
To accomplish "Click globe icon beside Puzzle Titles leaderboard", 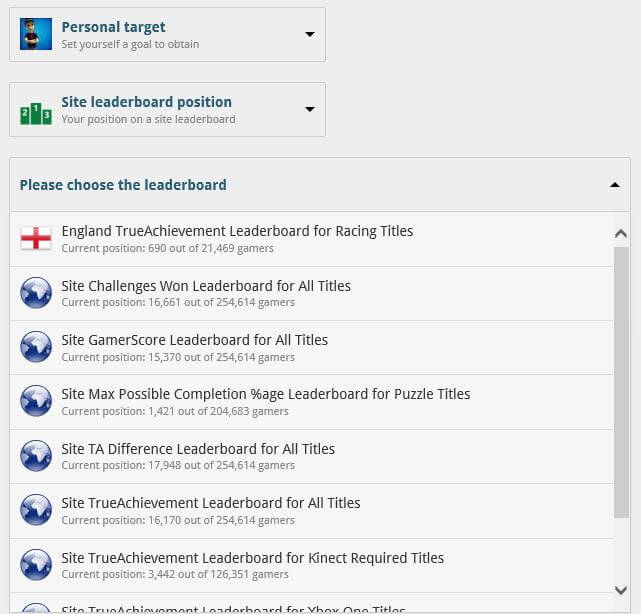I will pos(36,401).
